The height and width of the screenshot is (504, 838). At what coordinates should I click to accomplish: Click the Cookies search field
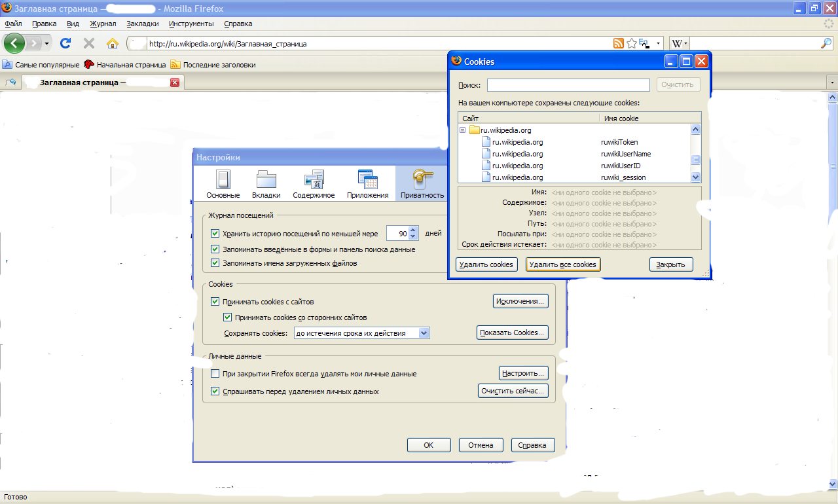[568, 85]
